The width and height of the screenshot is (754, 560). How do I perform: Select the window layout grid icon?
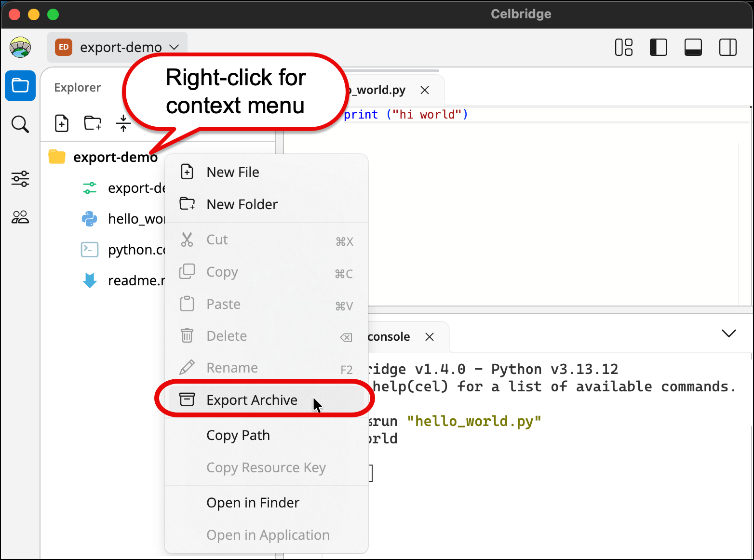point(624,47)
